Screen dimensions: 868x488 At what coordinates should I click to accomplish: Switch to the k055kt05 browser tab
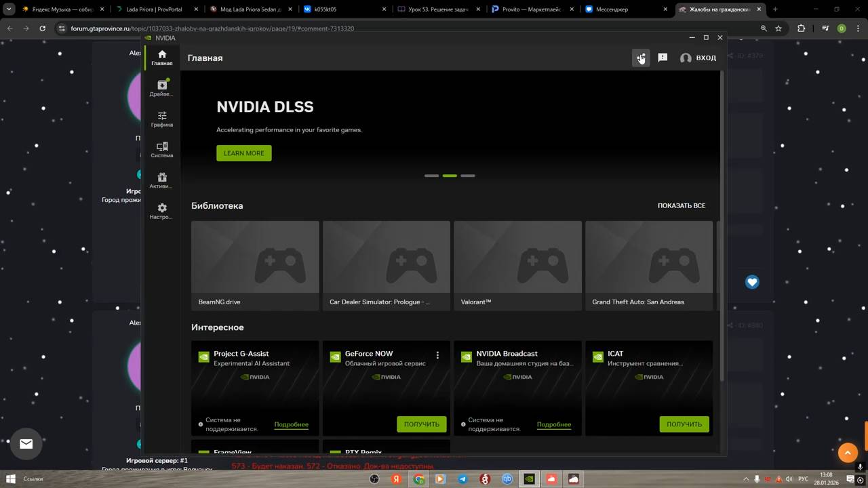[344, 9]
